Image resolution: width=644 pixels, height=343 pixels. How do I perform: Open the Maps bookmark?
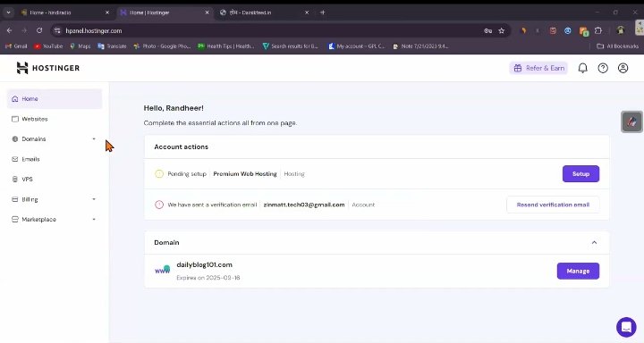(x=80, y=46)
